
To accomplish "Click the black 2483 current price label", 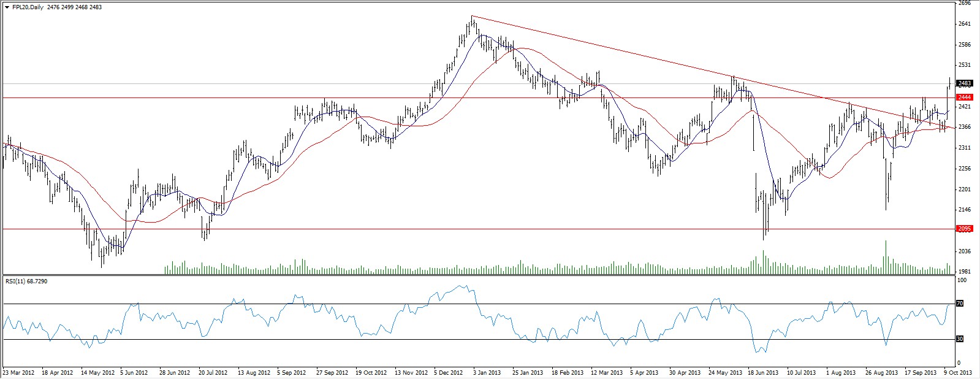I will click(x=965, y=83).
